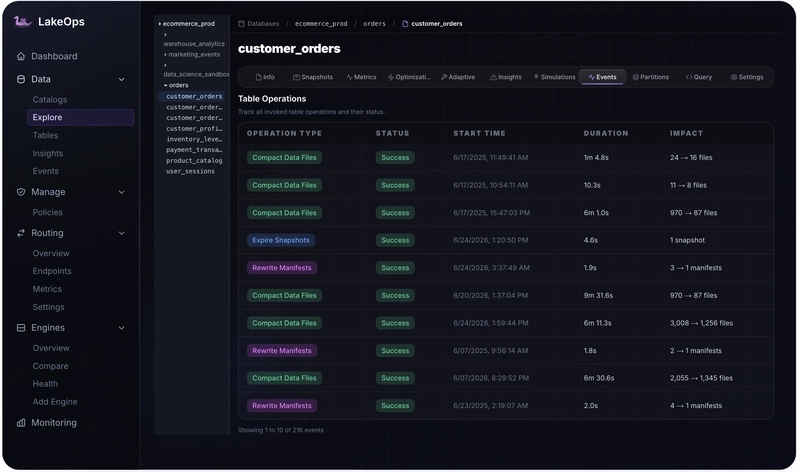
Task: Click the ecommerce_prod breadcrumb link
Action: (x=321, y=23)
